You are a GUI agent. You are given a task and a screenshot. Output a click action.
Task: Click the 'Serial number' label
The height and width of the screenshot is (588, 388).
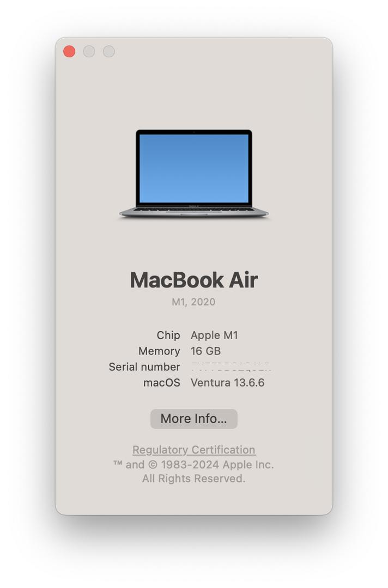point(144,367)
